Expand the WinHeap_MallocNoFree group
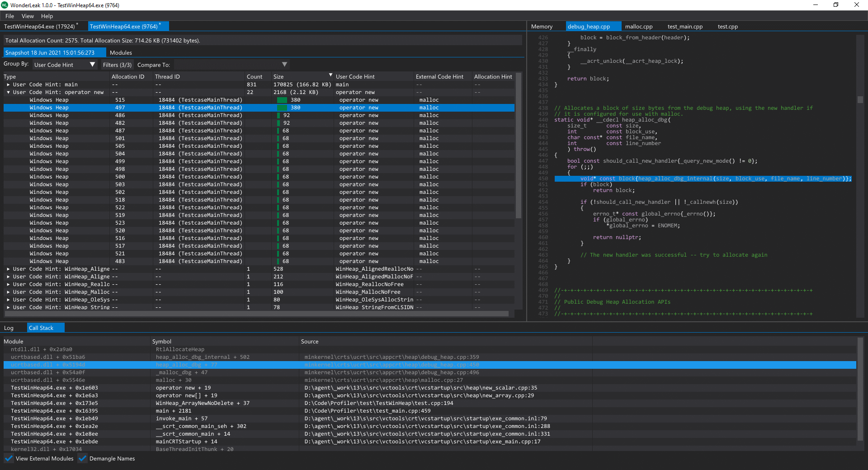 click(x=8, y=292)
